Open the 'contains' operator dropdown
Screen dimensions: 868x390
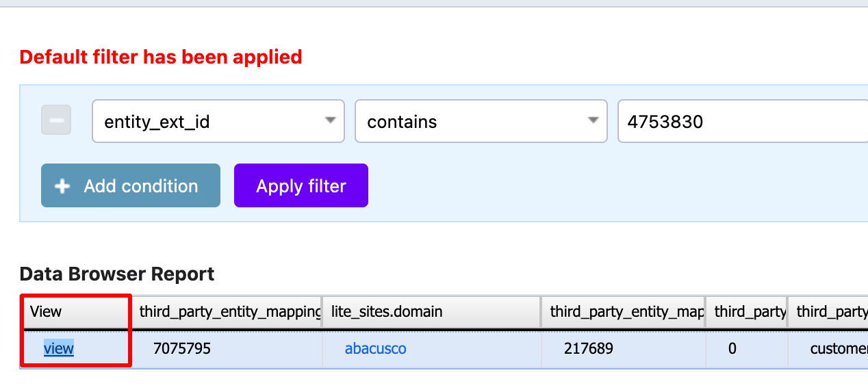[x=481, y=122]
